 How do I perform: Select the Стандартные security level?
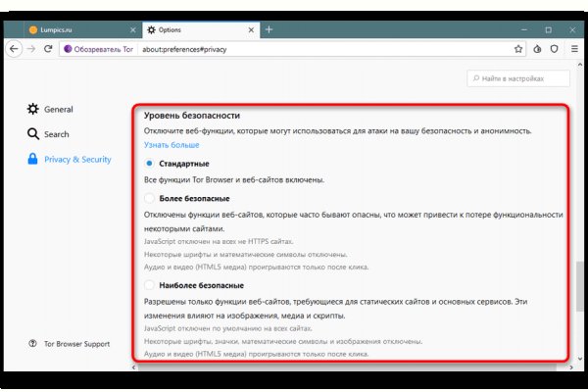149,163
